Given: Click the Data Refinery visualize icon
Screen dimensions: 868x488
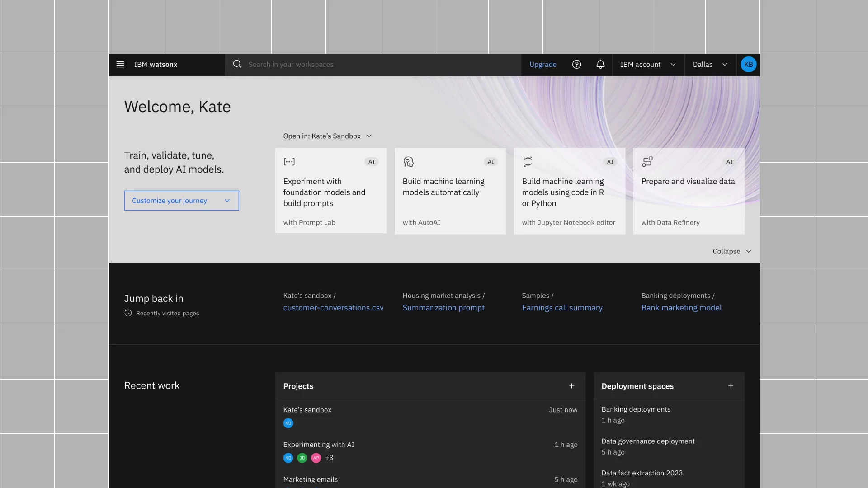Looking at the screenshot, I should click(647, 161).
